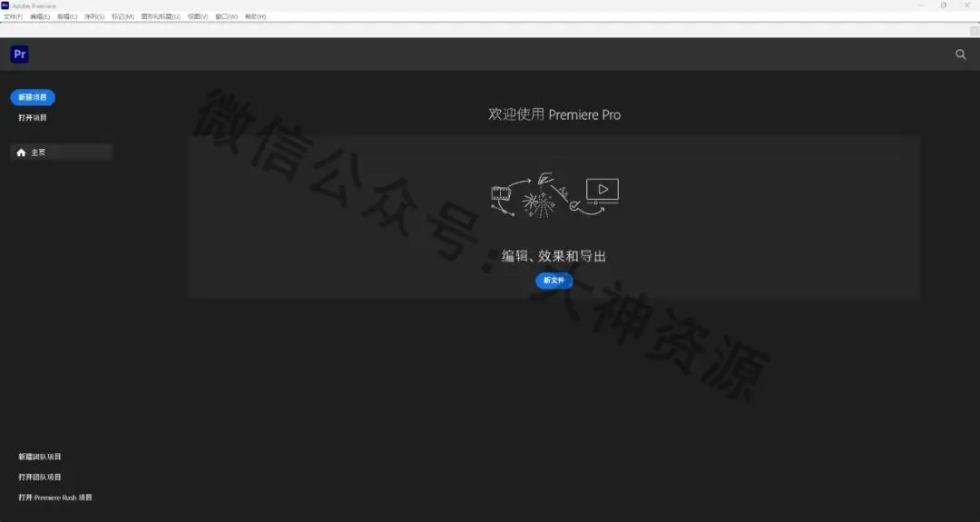Open the 窗口(W) menu

pos(226,17)
